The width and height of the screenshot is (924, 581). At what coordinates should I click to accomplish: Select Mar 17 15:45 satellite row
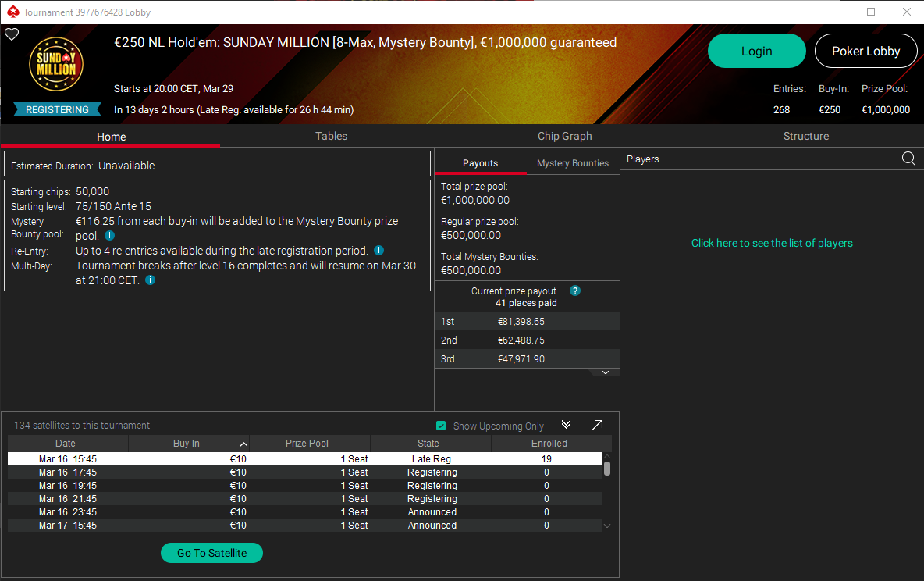[x=304, y=525]
